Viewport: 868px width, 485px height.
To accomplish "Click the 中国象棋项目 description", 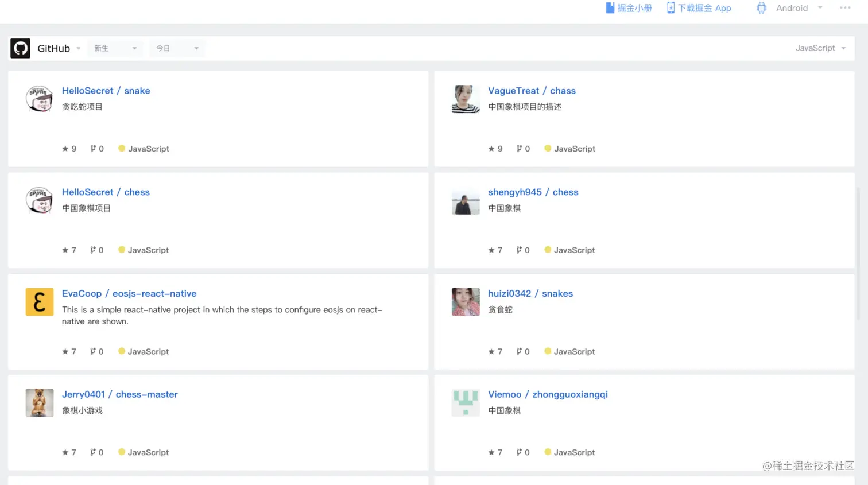I will coord(86,208).
